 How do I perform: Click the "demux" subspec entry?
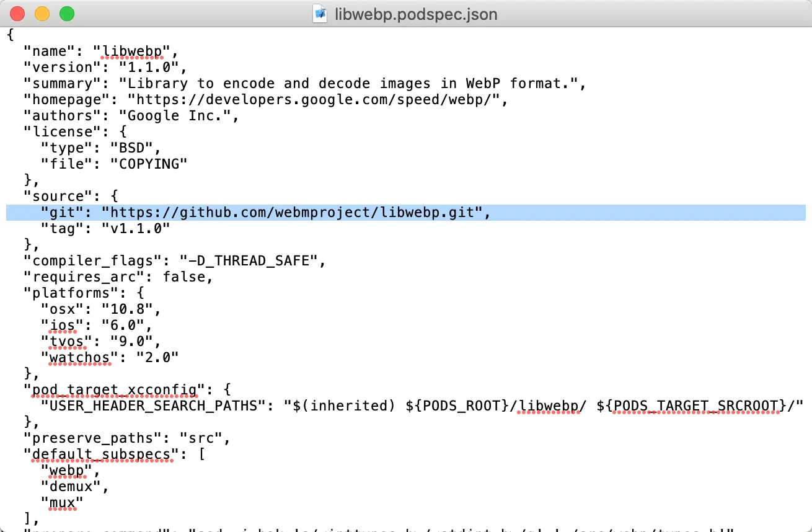[75, 486]
